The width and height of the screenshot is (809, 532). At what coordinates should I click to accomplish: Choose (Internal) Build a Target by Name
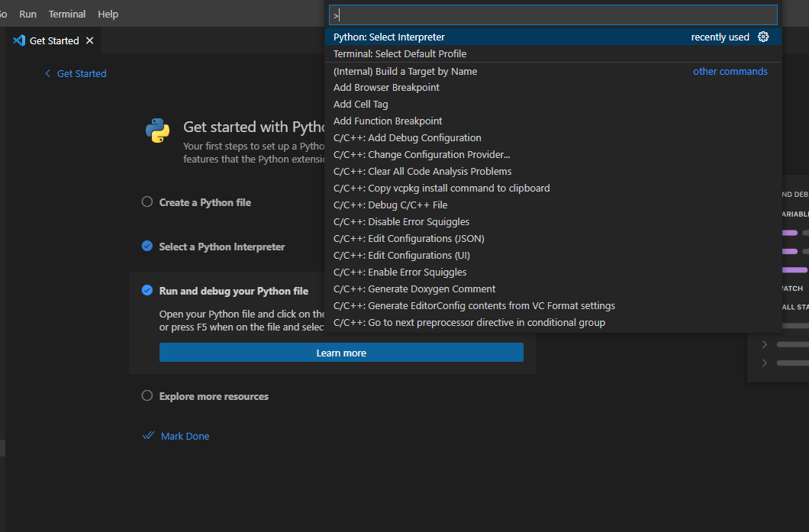pyautogui.click(x=553, y=71)
